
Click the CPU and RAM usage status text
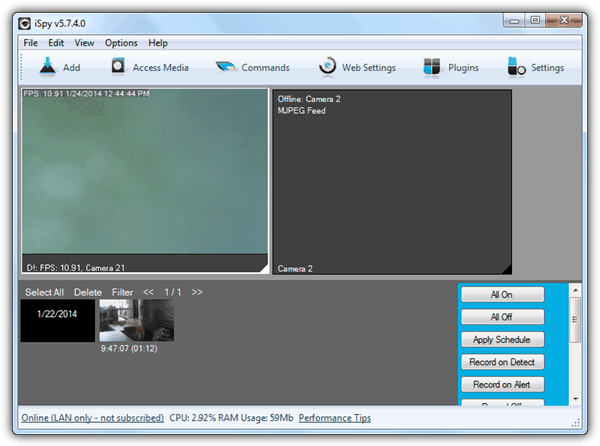pyautogui.click(x=231, y=418)
